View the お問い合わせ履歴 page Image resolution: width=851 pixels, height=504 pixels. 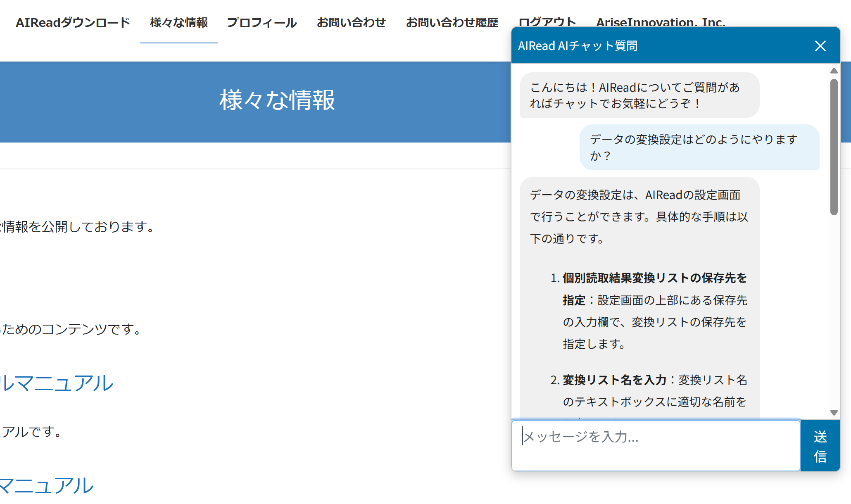click(x=452, y=22)
